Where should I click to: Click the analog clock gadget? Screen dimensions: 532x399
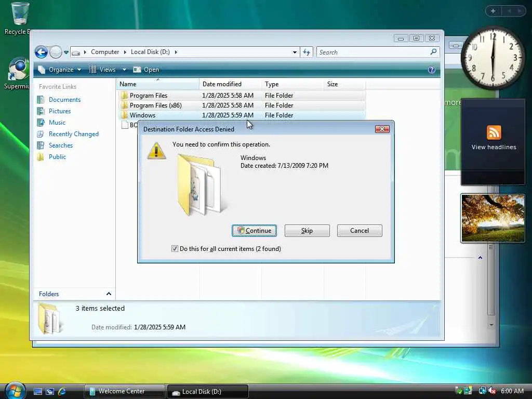[x=493, y=58]
